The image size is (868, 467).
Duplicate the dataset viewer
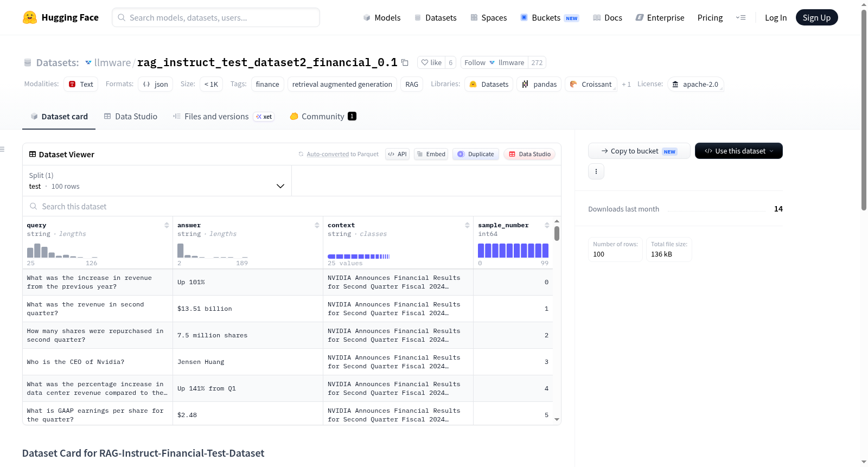click(476, 154)
